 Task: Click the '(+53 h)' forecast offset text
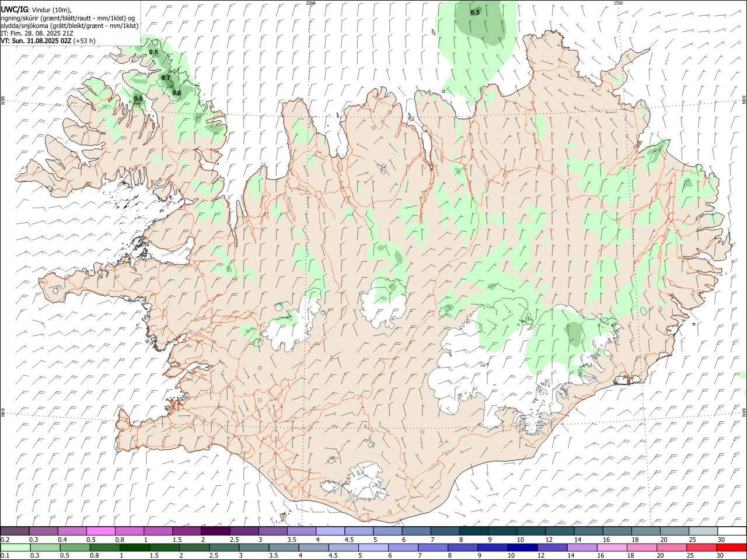click(84, 41)
